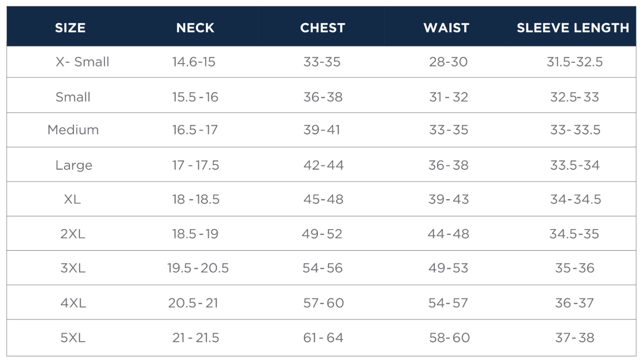Click neck value 14.6-15

[x=194, y=62]
